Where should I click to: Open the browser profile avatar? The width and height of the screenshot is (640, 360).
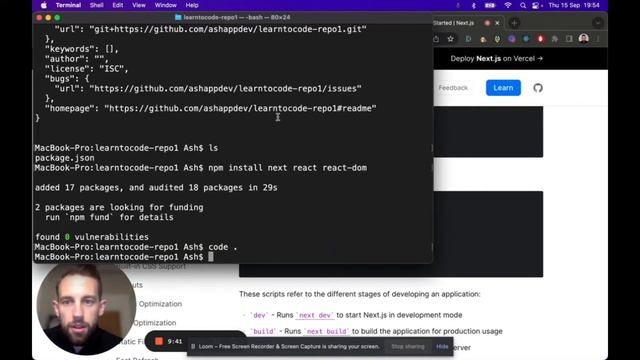(584, 39)
